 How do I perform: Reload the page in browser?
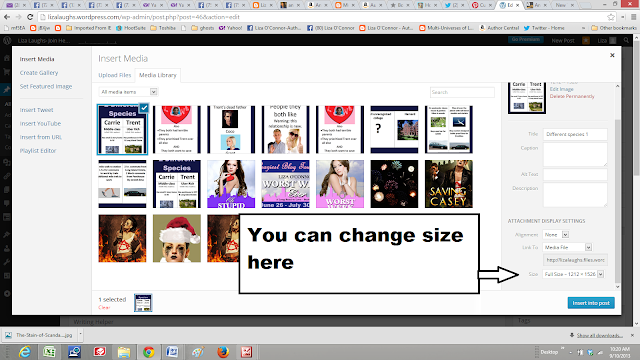coord(30,17)
